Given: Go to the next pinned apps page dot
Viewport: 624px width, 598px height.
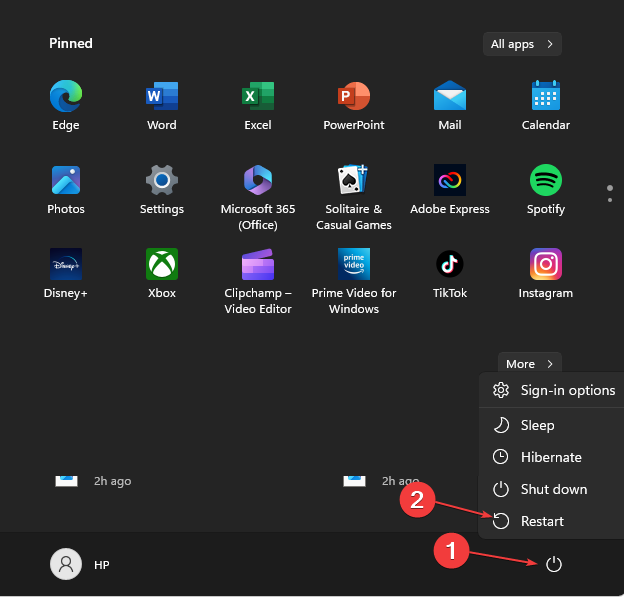Looking at the screenshot, I should coord(610,200).
